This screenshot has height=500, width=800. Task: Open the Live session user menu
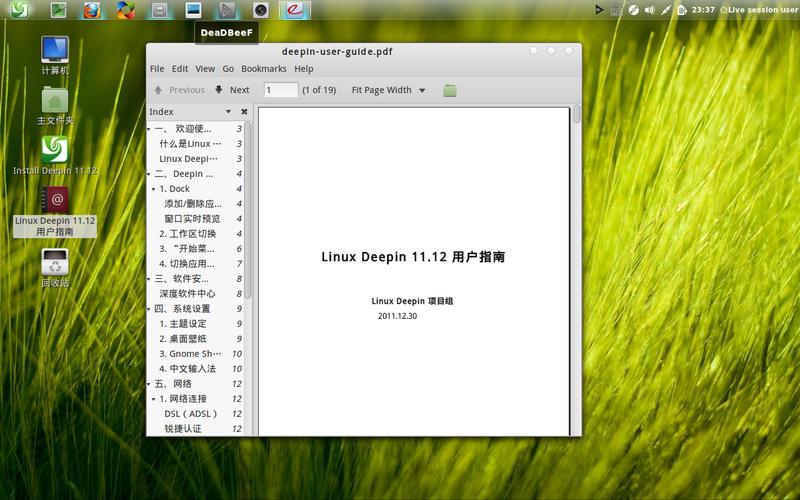[x=760, y=10]
